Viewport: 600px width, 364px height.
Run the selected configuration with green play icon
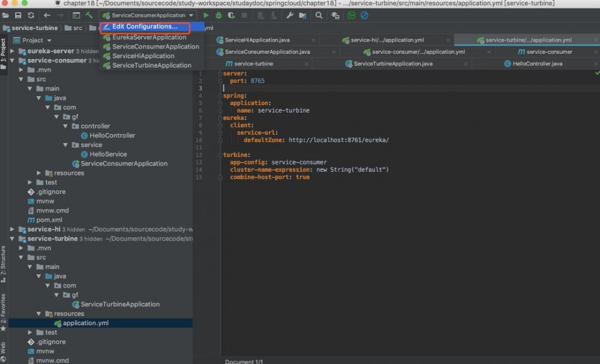tap(206, 15)
